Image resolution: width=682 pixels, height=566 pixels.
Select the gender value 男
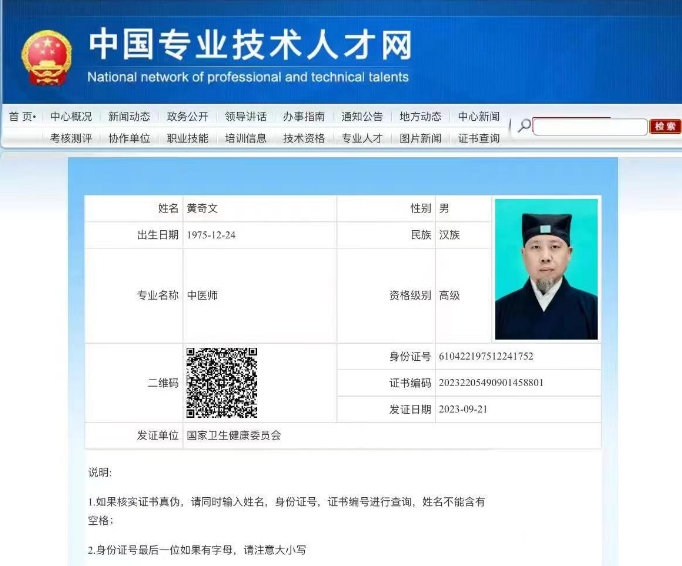444,208
